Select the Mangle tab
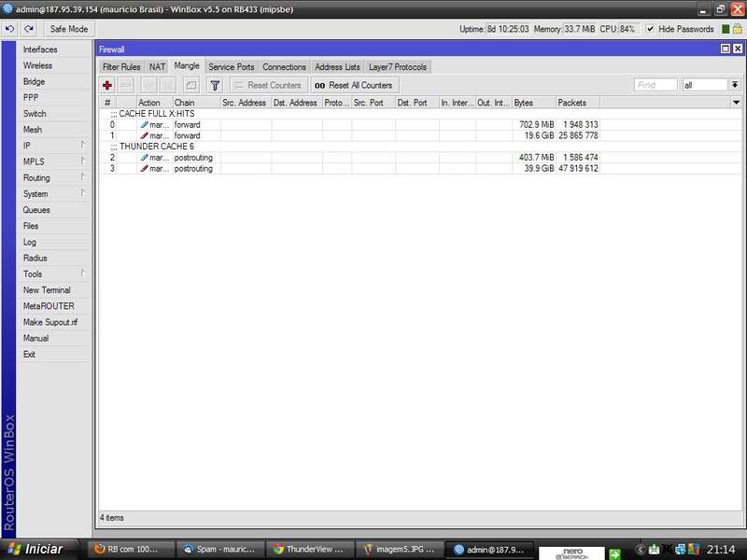This screenshot has height=560, width=747. point(187,65)
